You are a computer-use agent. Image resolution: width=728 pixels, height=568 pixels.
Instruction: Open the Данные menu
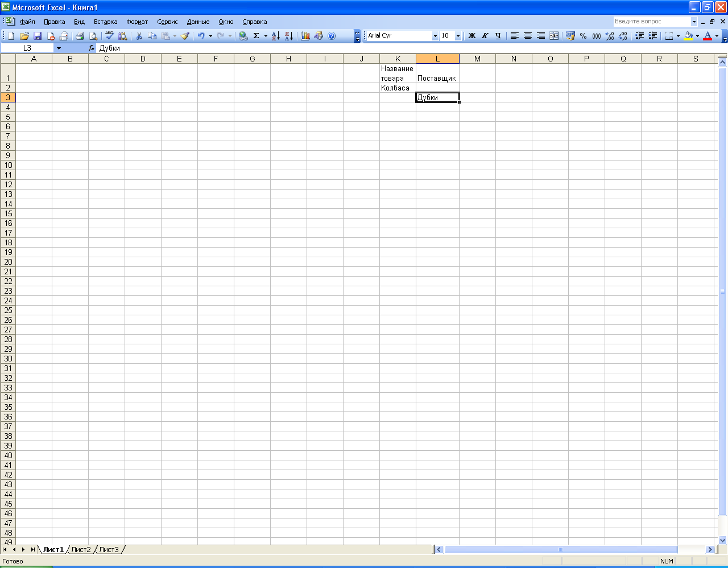click(198, 22)
